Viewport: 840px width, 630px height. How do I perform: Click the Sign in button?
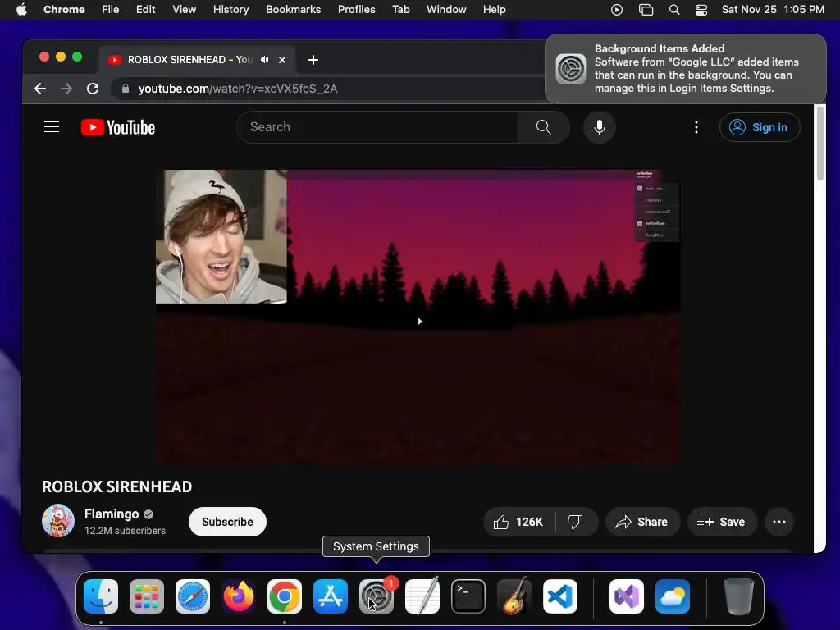(760, 127)
